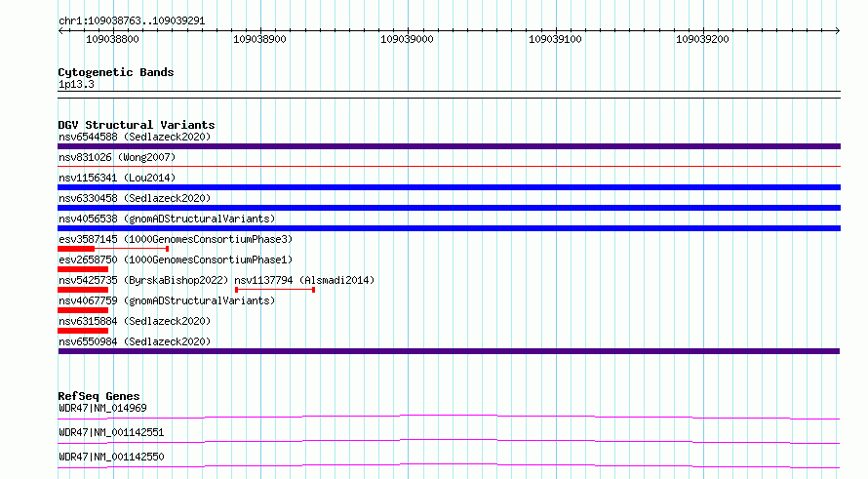The height and width of the screenshot is (479, 868).
Task: Click the blue bar under nsv1156341
Action: 449,187
